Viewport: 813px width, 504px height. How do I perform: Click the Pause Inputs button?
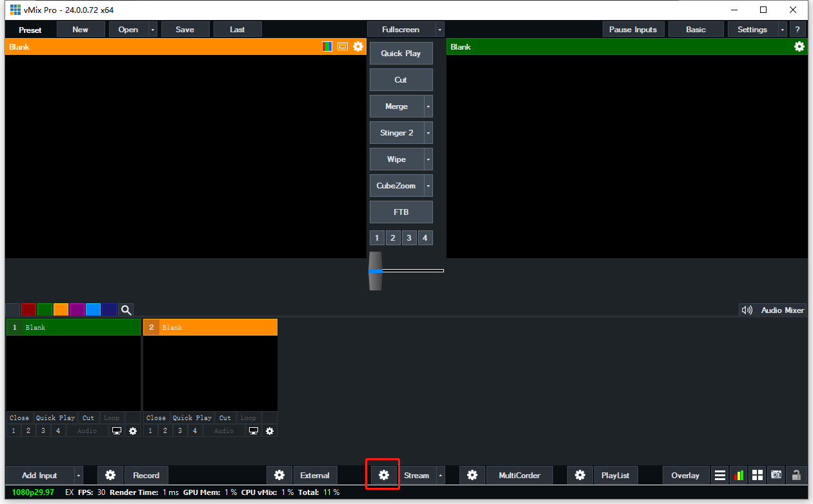click(633, 29)
